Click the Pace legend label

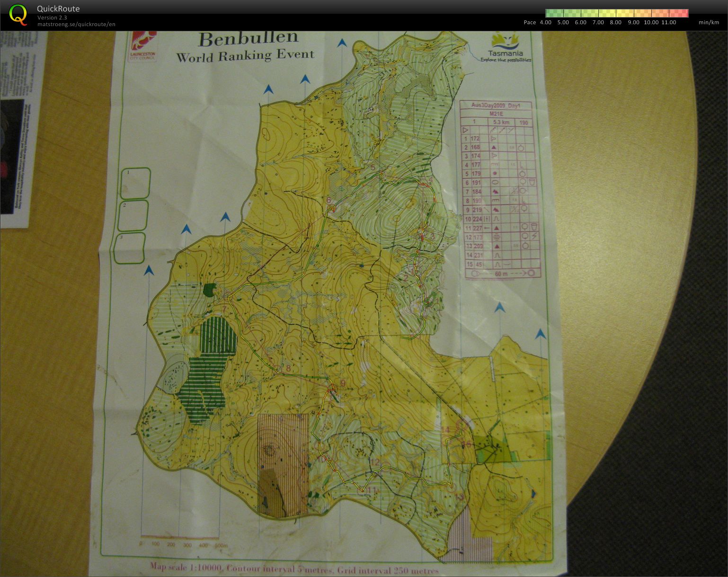pyautogui.click(x=530, y=22)
